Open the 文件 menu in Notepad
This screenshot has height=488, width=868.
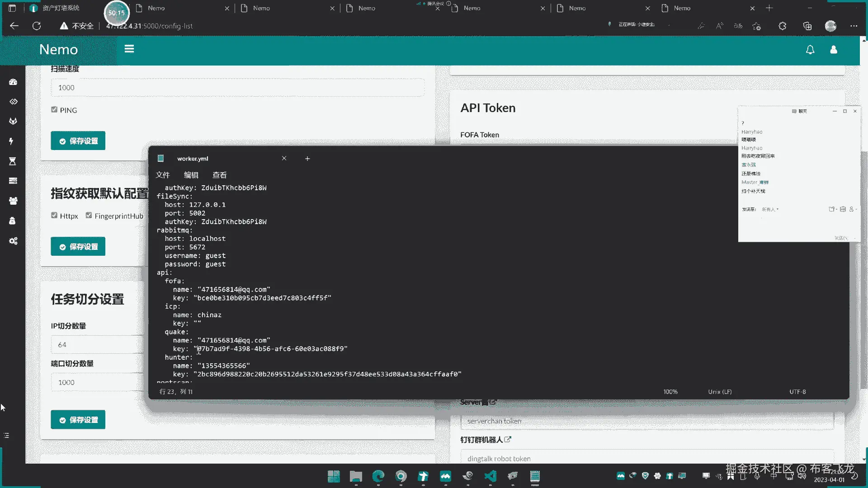click(163, 175)
